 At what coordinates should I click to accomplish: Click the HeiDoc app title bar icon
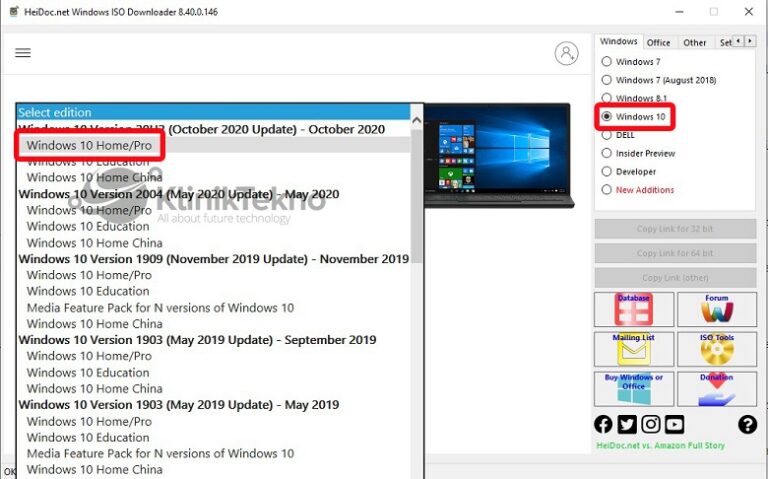[x=14, y=12]
